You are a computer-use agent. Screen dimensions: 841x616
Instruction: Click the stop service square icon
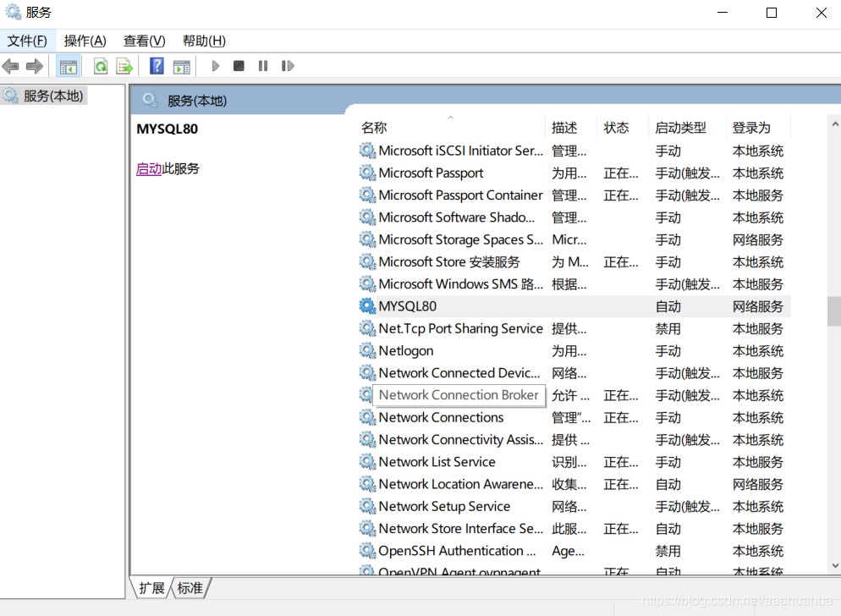[x=239, y=66]
